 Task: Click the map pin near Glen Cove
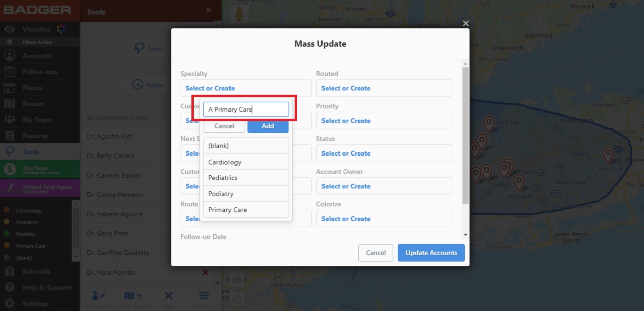(489, 124)
